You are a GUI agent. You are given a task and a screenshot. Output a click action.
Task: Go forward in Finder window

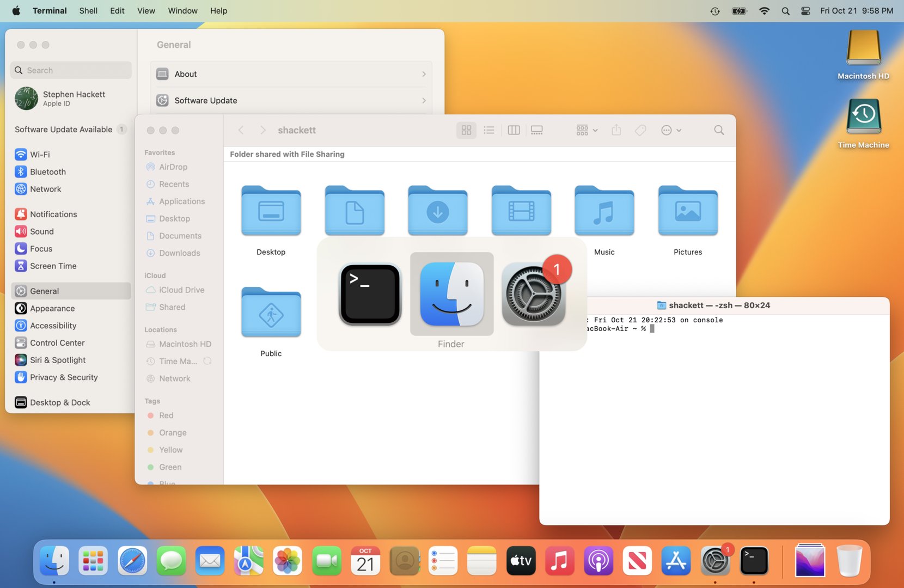coord(262,130)
